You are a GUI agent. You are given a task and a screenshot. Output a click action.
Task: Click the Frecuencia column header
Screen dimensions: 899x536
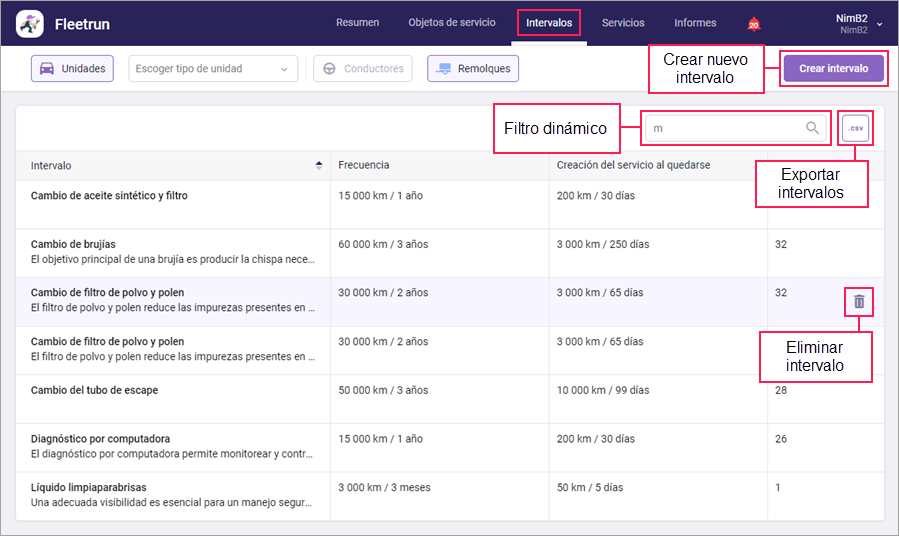click(363, 165)
